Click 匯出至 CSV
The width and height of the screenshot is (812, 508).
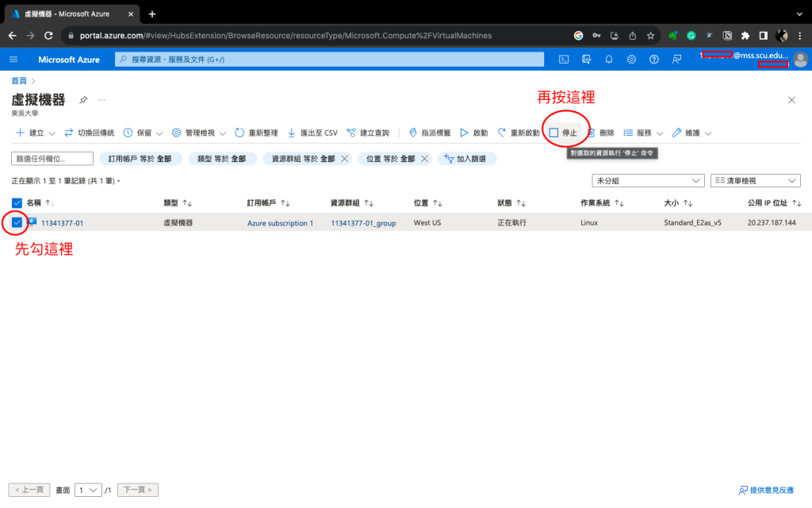click(x=312, y=133)
